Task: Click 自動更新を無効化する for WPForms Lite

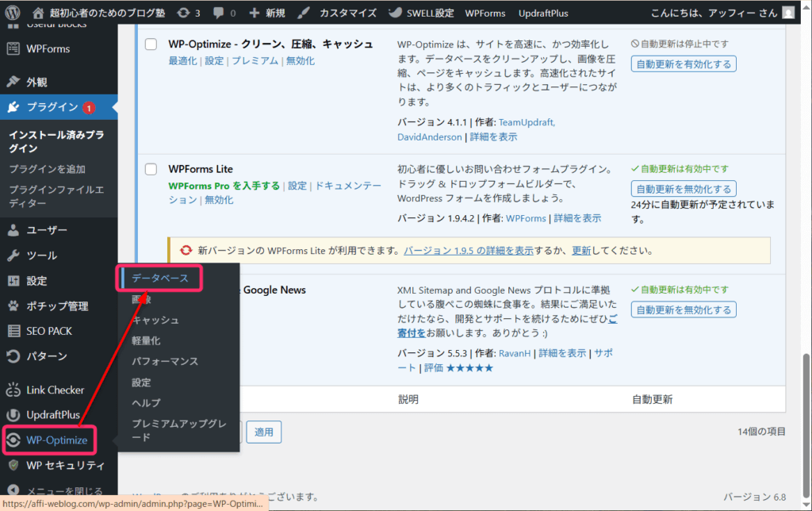Action: pyautogui.click(x=684, y=189)
